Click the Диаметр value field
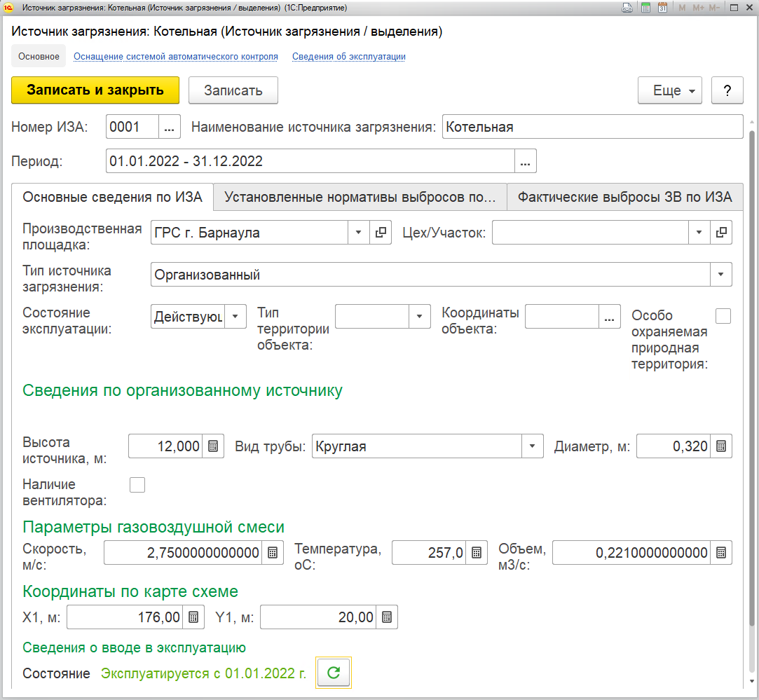Viewport: 759px width, 700px height. (673, 446)
